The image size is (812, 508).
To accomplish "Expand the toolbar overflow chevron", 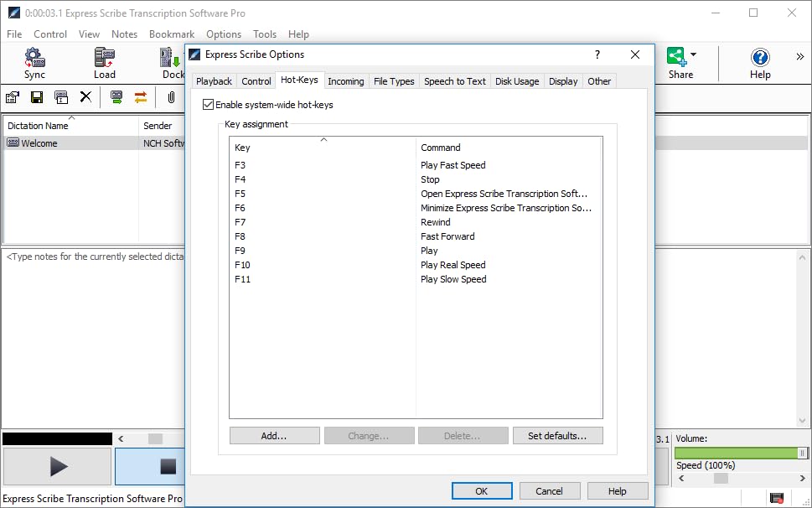I will click(x=799, y=57).
